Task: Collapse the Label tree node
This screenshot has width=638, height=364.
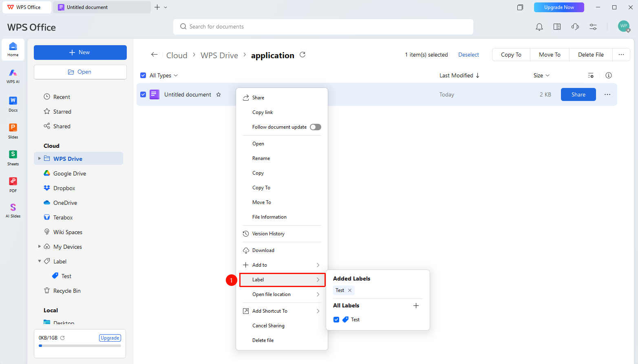Action: pos(40,261)
